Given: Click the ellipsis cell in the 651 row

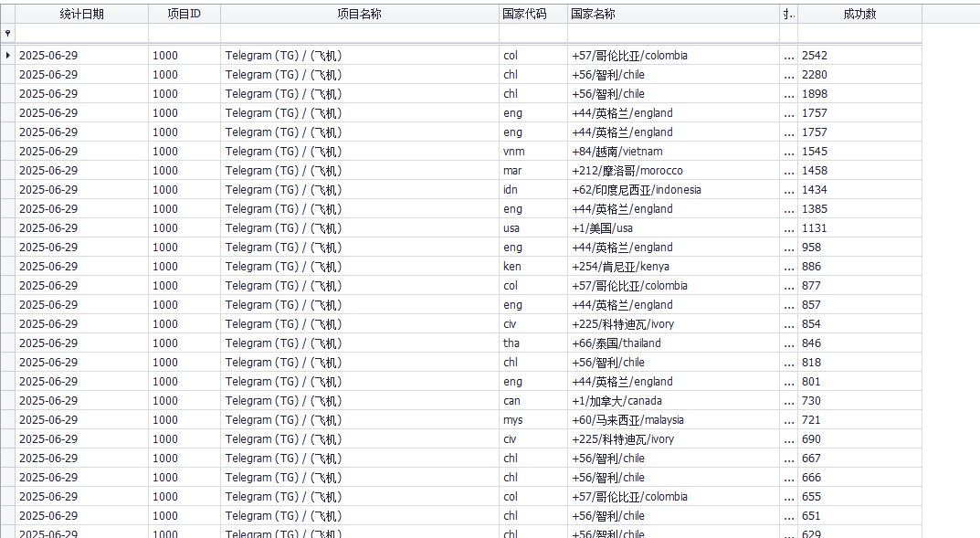Looking at the screenshot, I should 789,515.
